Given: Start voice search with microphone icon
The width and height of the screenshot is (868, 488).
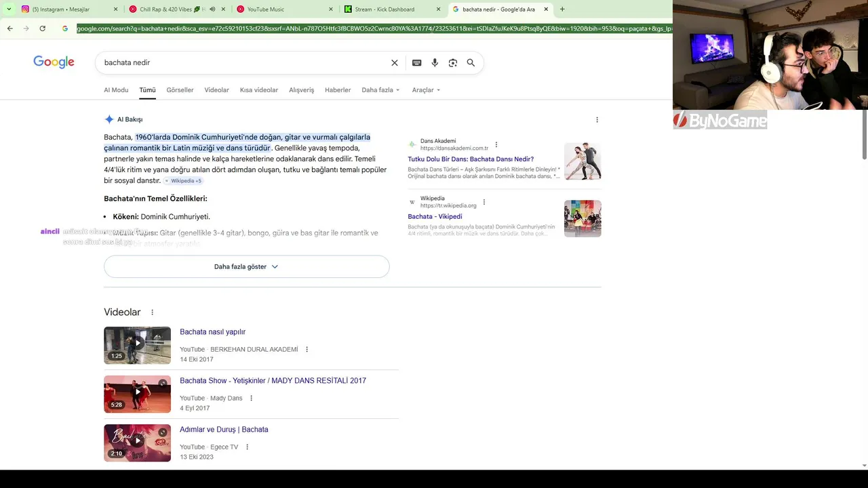Looking at the screenshot, I should 435,62.
